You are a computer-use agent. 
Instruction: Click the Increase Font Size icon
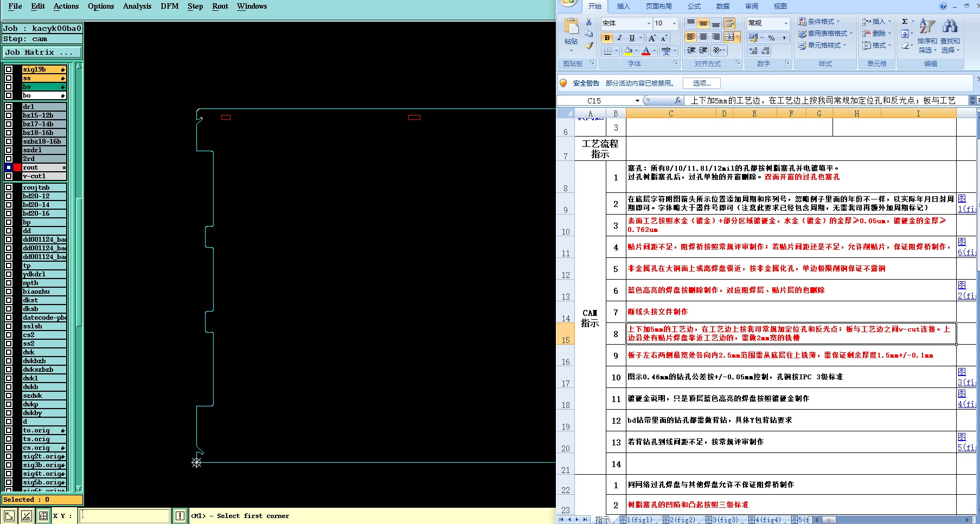pos(652,38)
